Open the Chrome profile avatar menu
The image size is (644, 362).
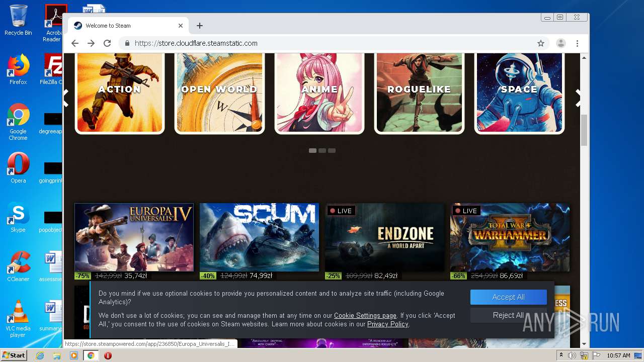[560, 43]
